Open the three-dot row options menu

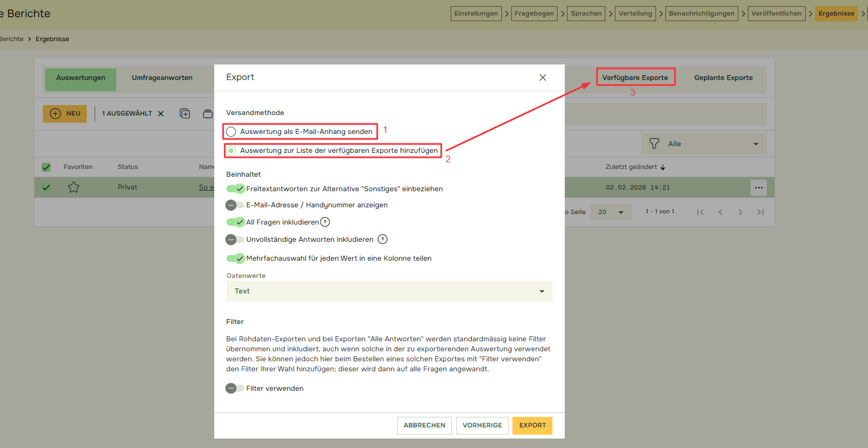point(758,187)
